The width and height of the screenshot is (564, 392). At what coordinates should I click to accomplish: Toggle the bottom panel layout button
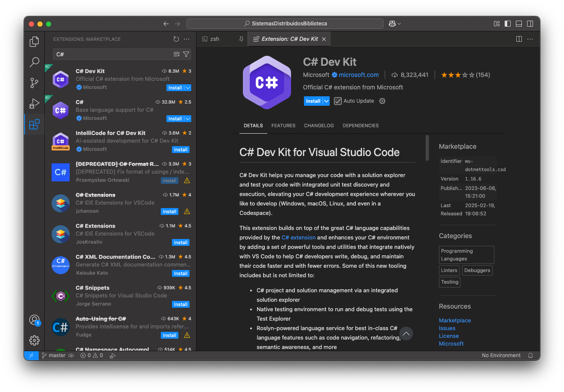point(519,24)
